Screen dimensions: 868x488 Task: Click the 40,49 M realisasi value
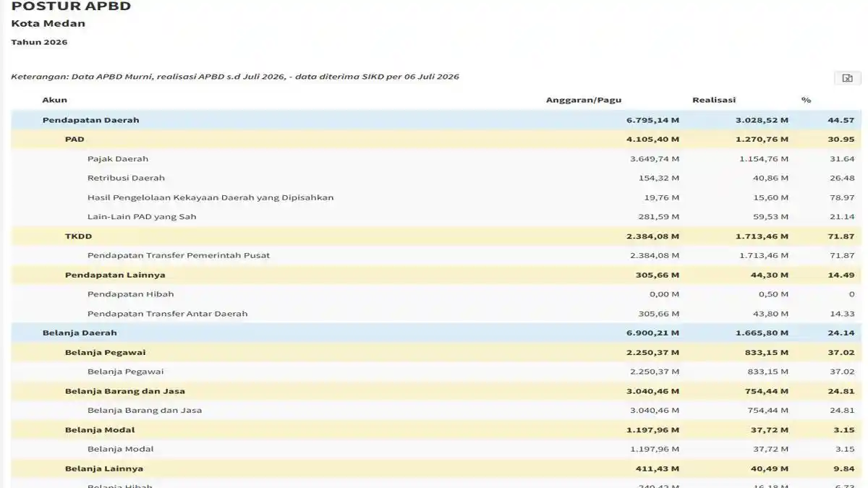click(770, 468)
